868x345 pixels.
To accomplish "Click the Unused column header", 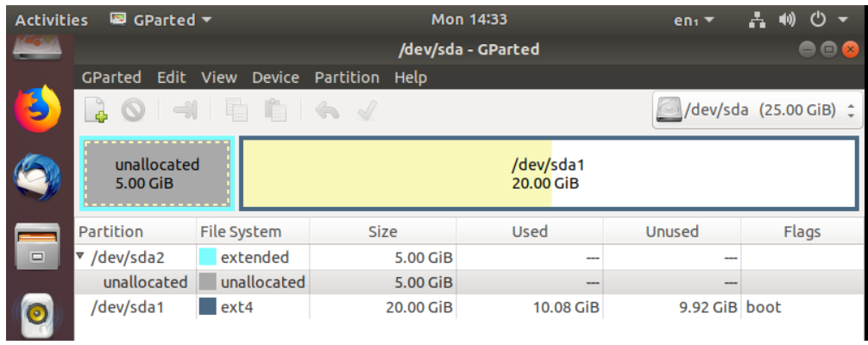I will click(x=672, y=231).
